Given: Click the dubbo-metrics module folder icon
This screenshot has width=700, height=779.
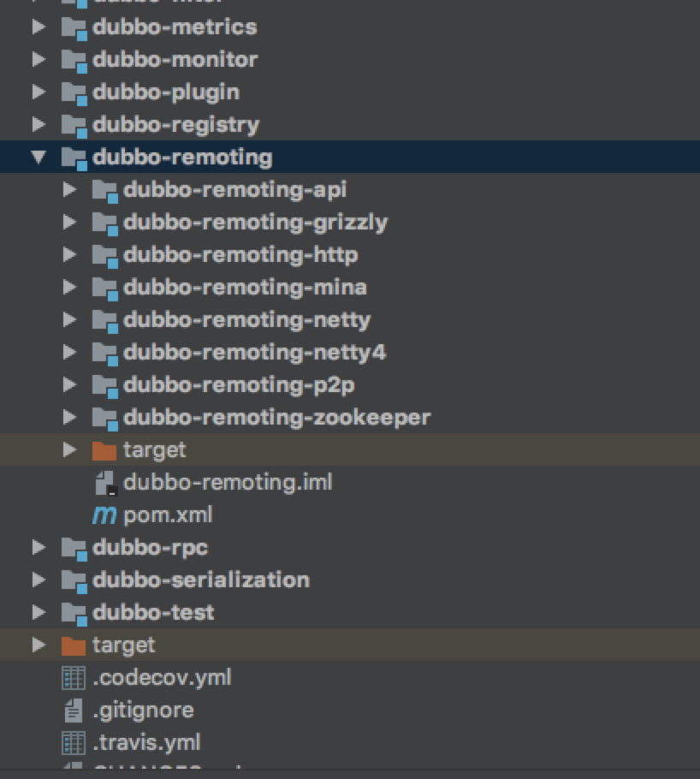Looking at the screenshot, I should click(x=74, y=27).
